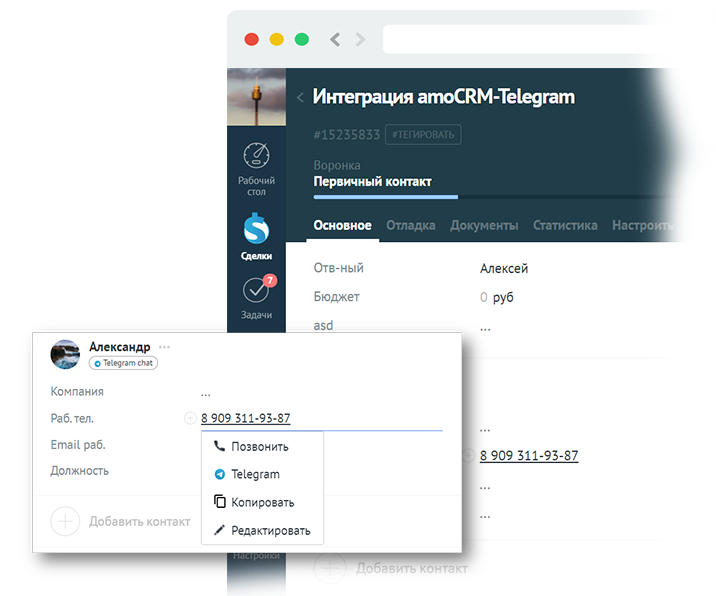Open the ellipsis menu next to Александр
The image size is (716, 596).
click(164, 347)
